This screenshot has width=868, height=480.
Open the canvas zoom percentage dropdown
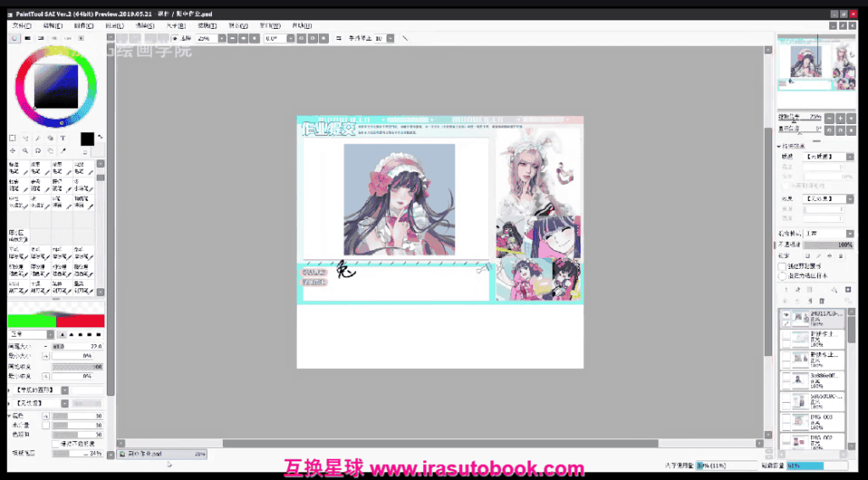pos(222,38)
